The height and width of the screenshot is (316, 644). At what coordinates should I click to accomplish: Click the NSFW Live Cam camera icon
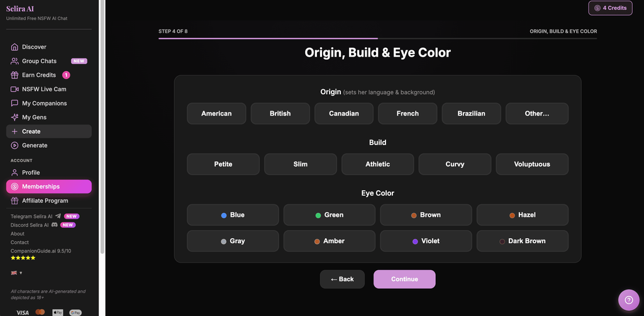point(15,89)
